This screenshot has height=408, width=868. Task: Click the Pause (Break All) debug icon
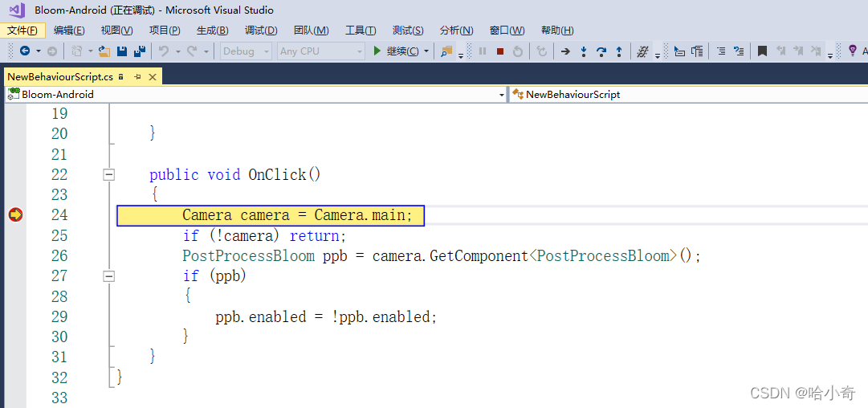483,51
